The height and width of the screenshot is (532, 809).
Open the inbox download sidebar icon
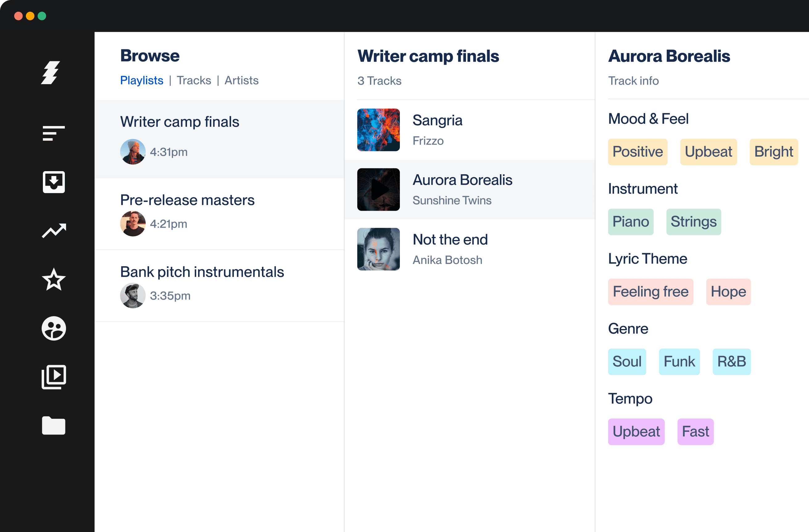(x=54, y=182)
